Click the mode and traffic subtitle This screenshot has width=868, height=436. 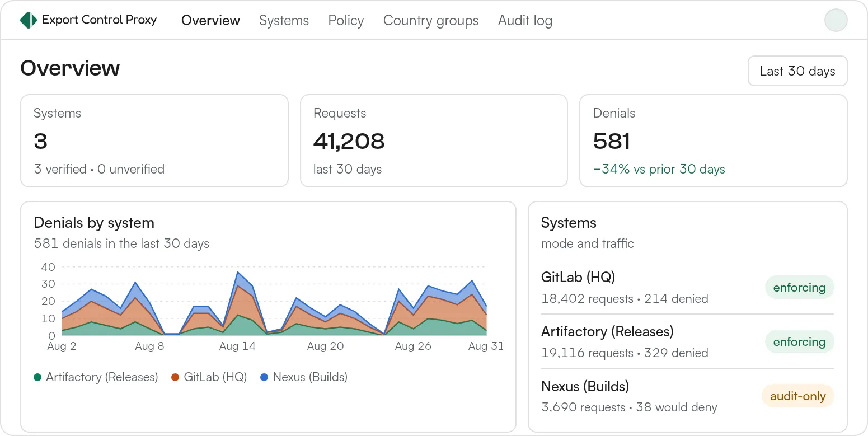pyautogui.click(x=588, y=243)
